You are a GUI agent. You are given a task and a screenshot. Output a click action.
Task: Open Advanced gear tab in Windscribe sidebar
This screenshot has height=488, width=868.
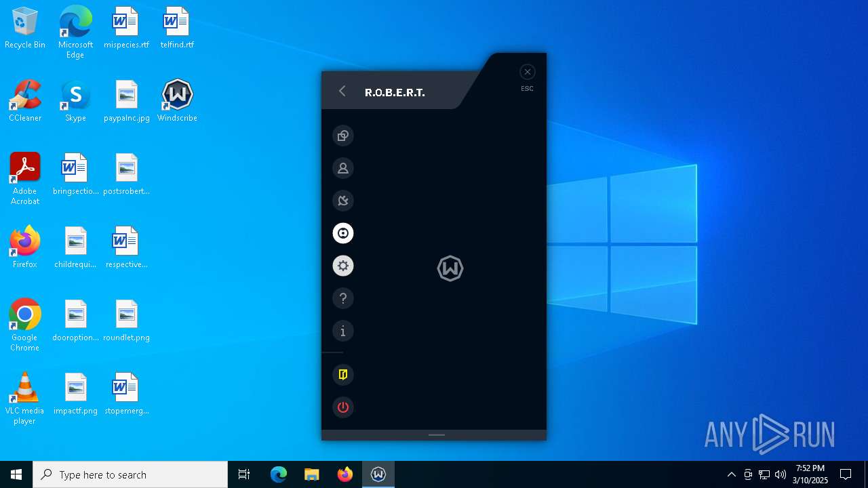click(343, 266)
